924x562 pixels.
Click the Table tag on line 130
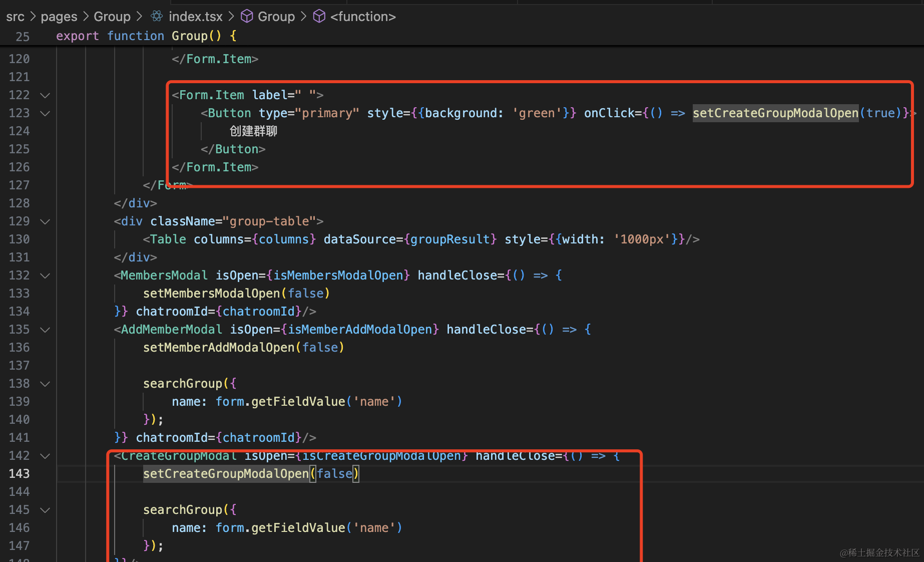click(x=168, y=239)
